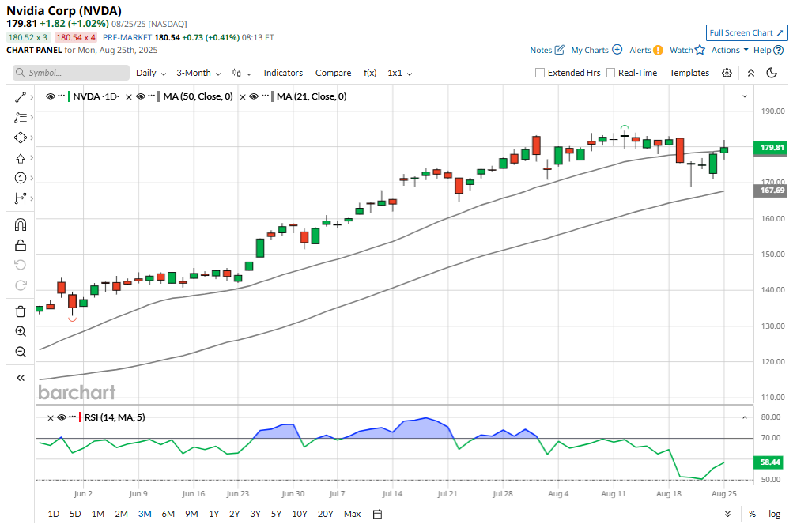Toggle log scale button
The height and width of the screenshot is (532, 793).
[x=774, y=514]
